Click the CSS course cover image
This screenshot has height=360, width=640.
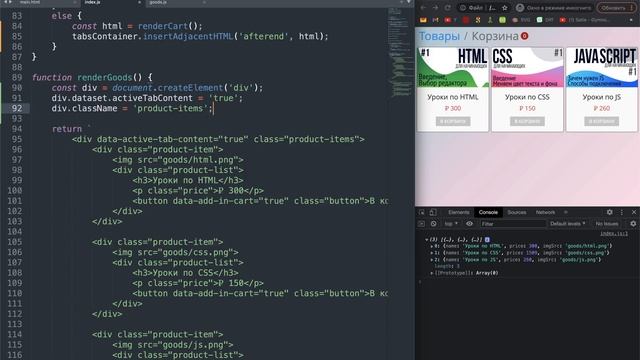[527, 67]
